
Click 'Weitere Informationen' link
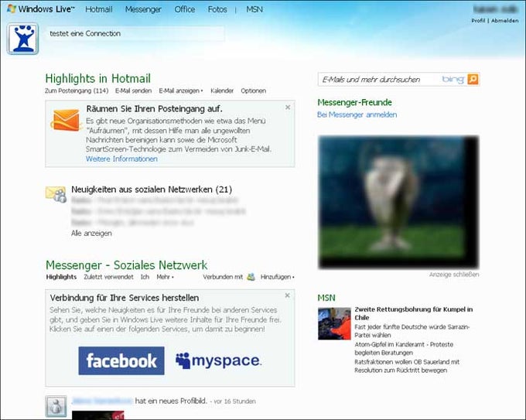[121, 159]
